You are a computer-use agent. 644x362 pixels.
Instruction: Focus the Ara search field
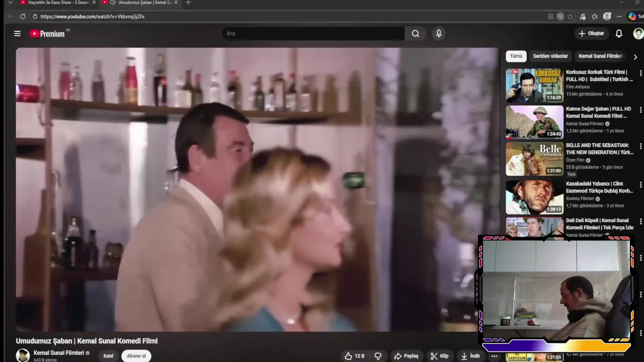coord(313,34)
